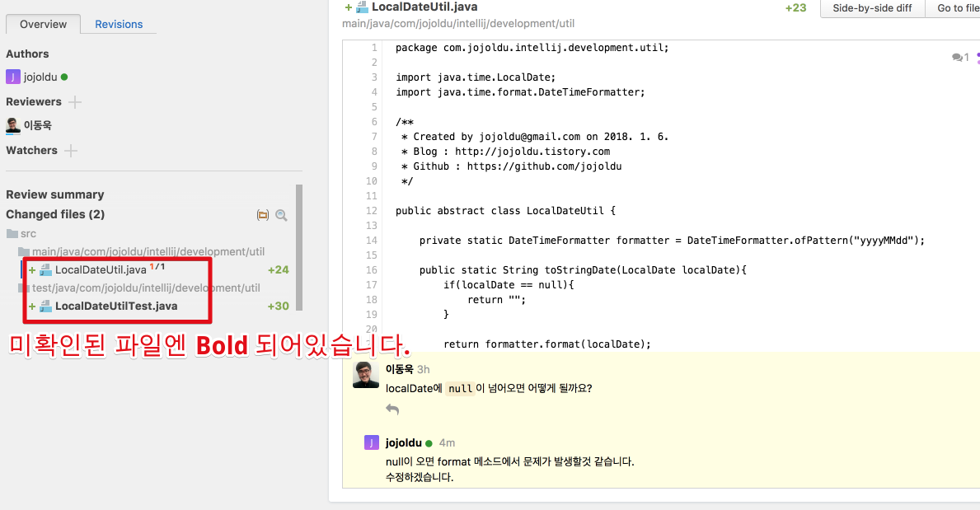The height and width of the screenshot is (510, 980).
Task: Click author name jojoldu in sidebar
Action: point(40,77)
